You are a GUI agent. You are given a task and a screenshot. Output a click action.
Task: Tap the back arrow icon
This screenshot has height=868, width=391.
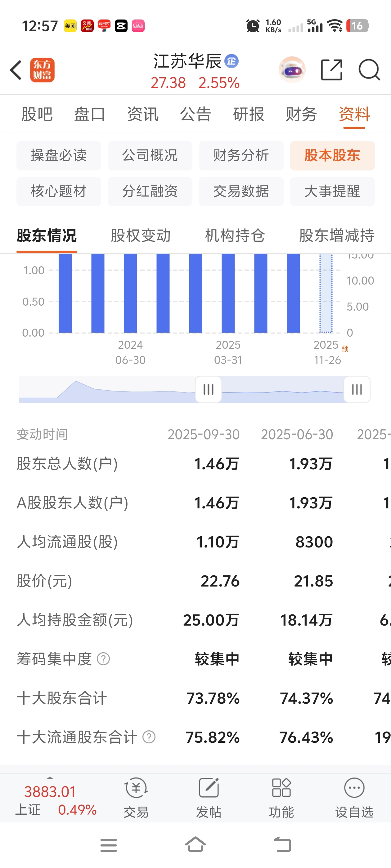point(16,70)
